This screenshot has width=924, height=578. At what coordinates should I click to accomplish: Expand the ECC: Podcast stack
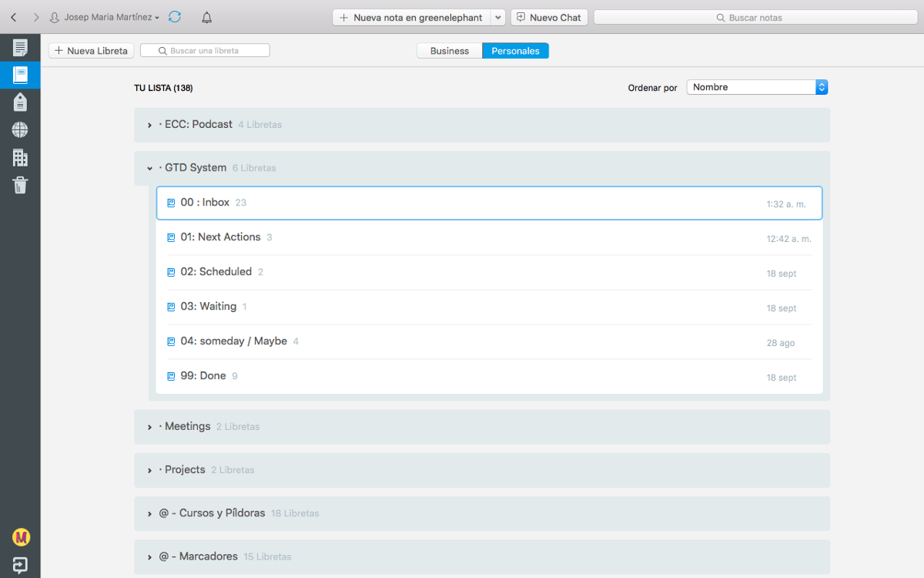pyautogui.click(x=149, y=125)
